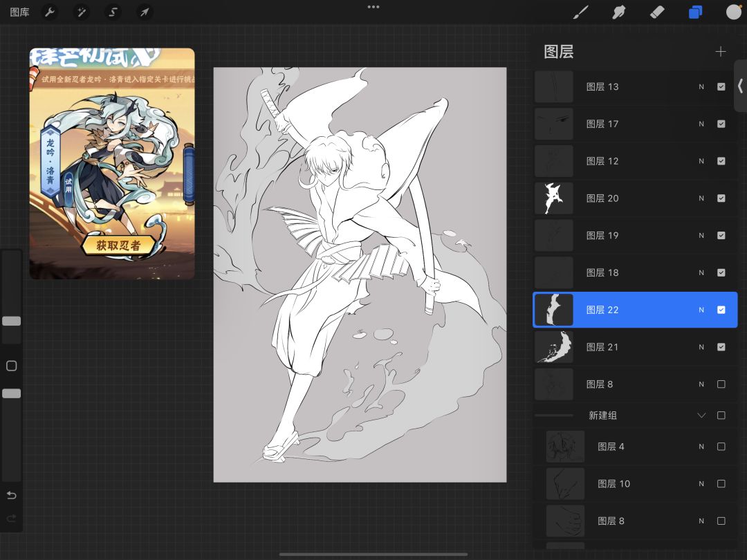Close the Layers panel icon
The image size is (747, 560).
pyautogui.click(x=695, y=12)
